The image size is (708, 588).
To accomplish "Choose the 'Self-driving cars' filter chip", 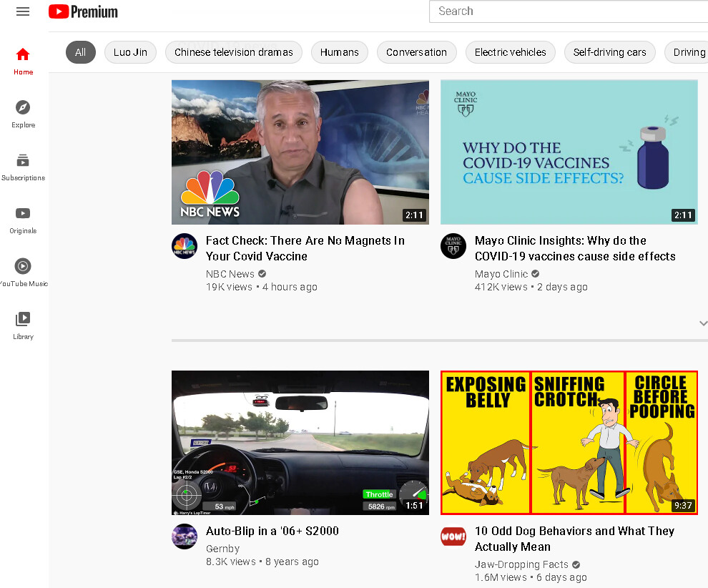I will (609, 52).
